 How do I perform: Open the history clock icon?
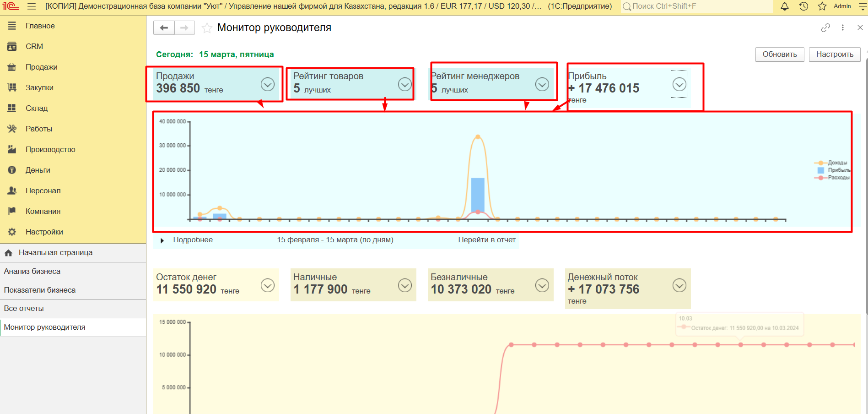tap(803, 6)
